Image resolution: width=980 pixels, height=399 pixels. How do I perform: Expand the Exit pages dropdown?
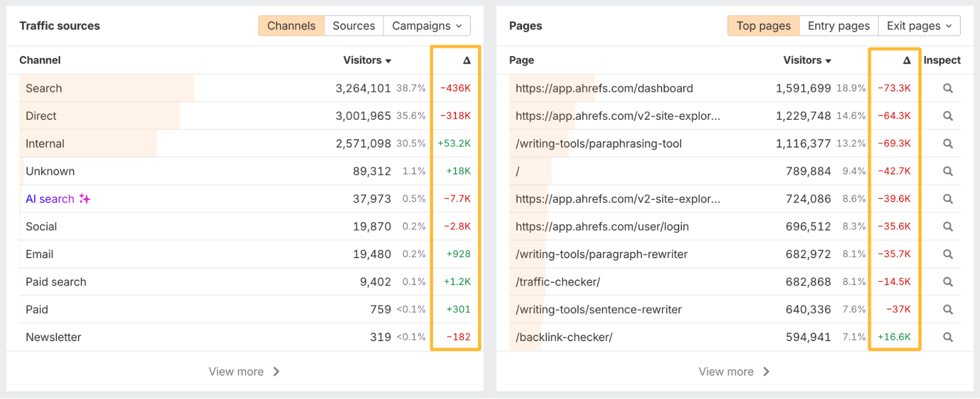(x=919, y=26)
